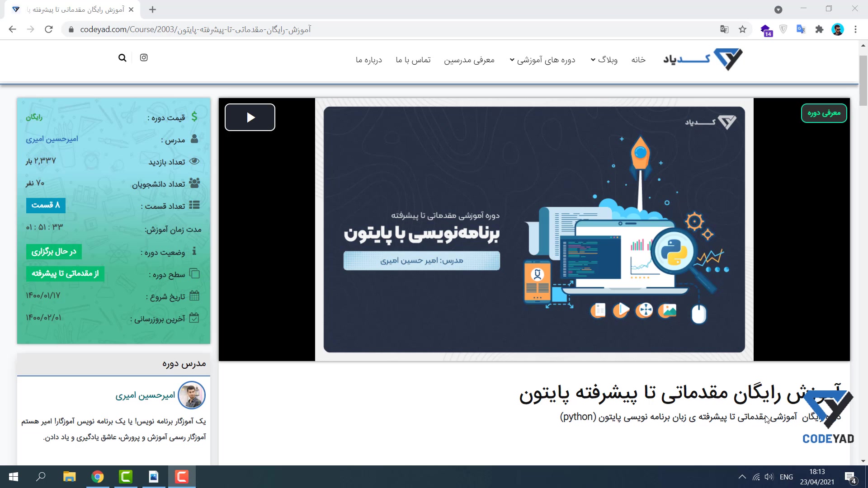
Task: Expand the وبلاگ dropdown menu
Action: click(604, 60)
